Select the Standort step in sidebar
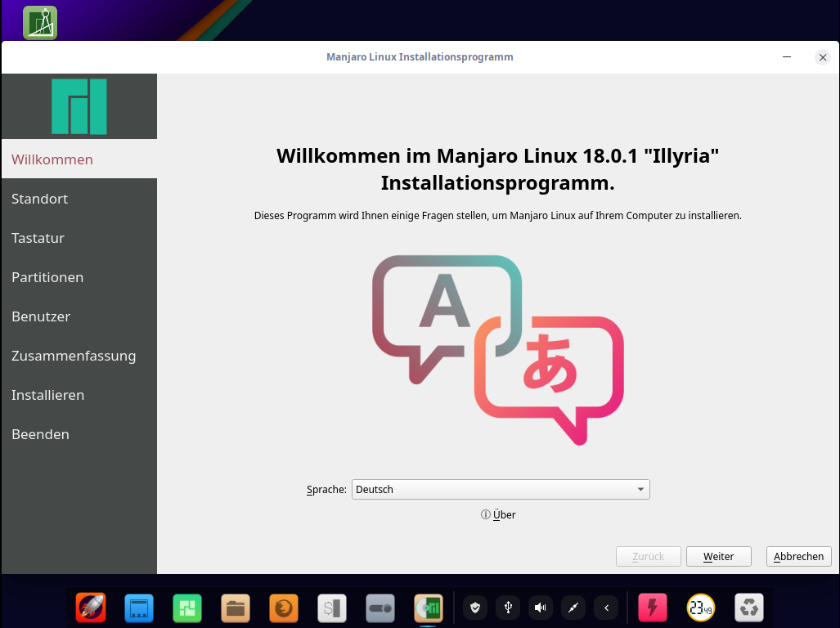 click(x=40, y=199)
